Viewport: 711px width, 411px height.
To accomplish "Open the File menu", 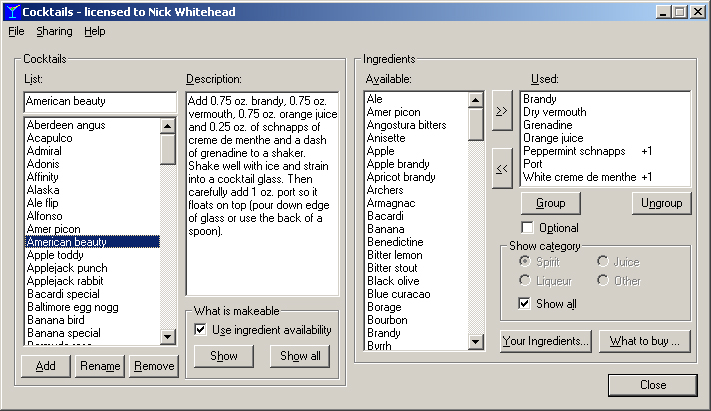I will pos(16,31).
